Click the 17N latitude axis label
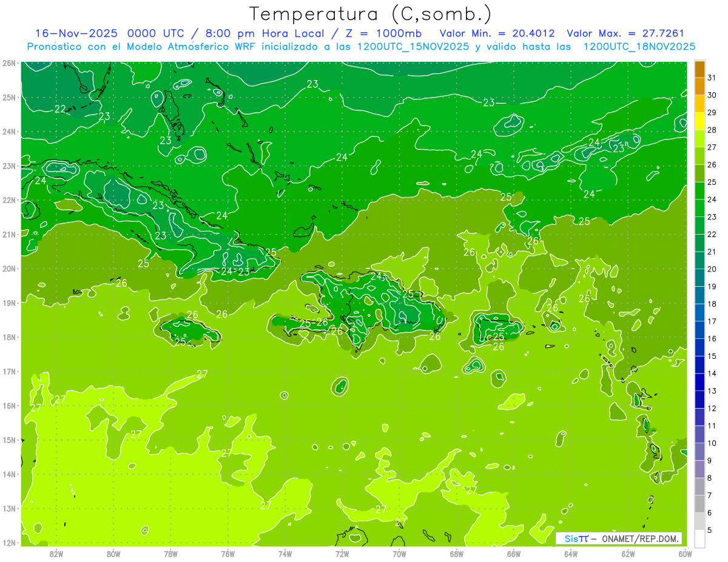 click(8, 371)
